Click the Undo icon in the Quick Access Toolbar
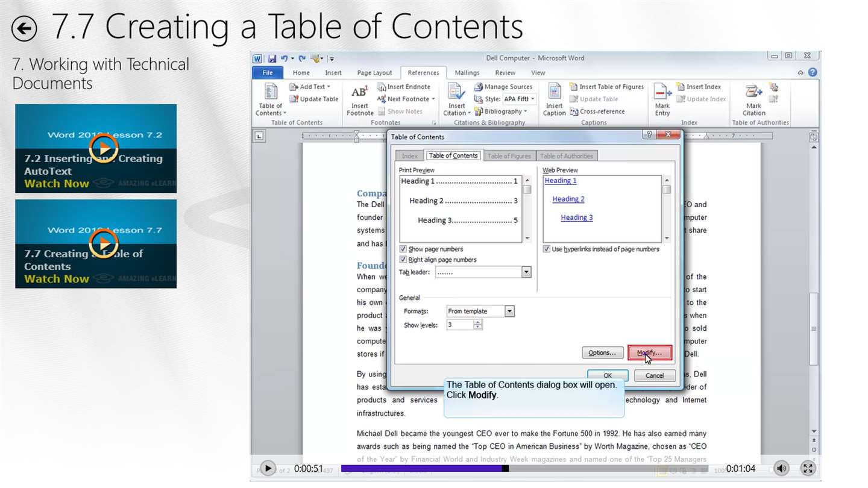 (284, 58)
